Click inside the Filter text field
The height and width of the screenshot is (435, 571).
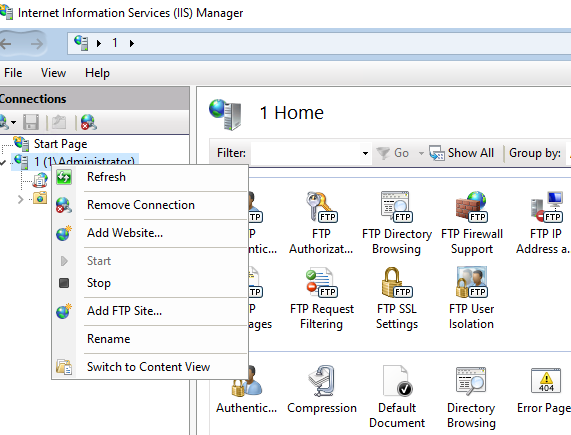pyautogui.click(x=306, y=153)
